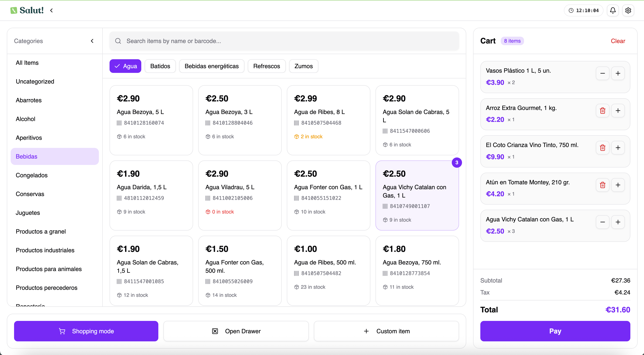Select the Bebidas category
The width and height of the screenshot is (644, 355).
click(x=55, y=156)
